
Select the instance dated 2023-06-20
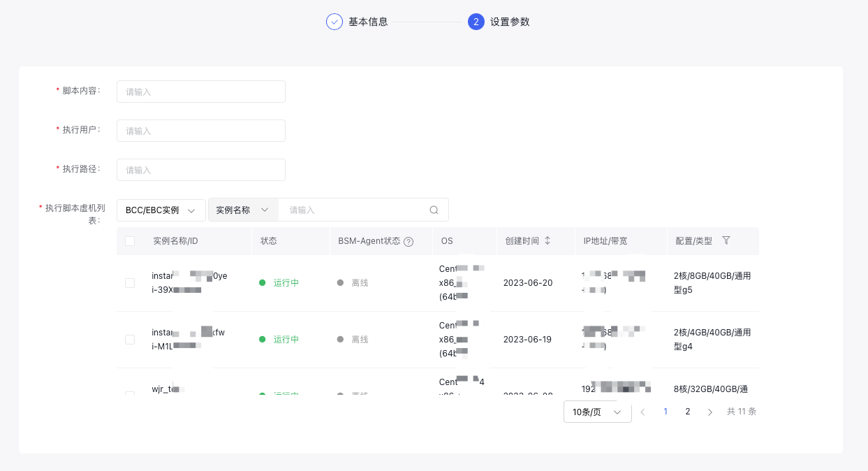[130, 283]
